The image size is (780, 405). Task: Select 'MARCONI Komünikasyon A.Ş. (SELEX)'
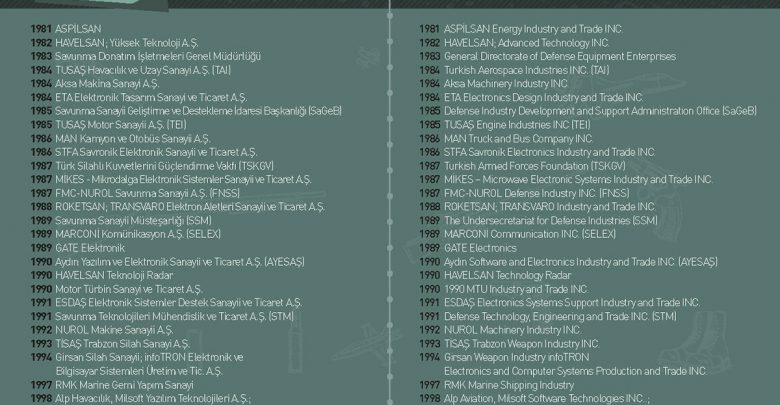click(138, 234)
